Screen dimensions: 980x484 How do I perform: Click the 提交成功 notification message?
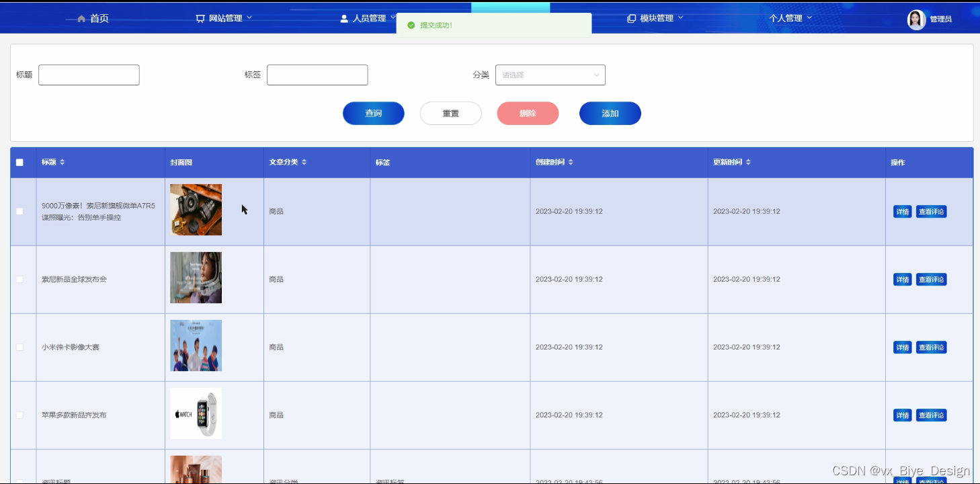pyautogui.click(x=436, y=25)
